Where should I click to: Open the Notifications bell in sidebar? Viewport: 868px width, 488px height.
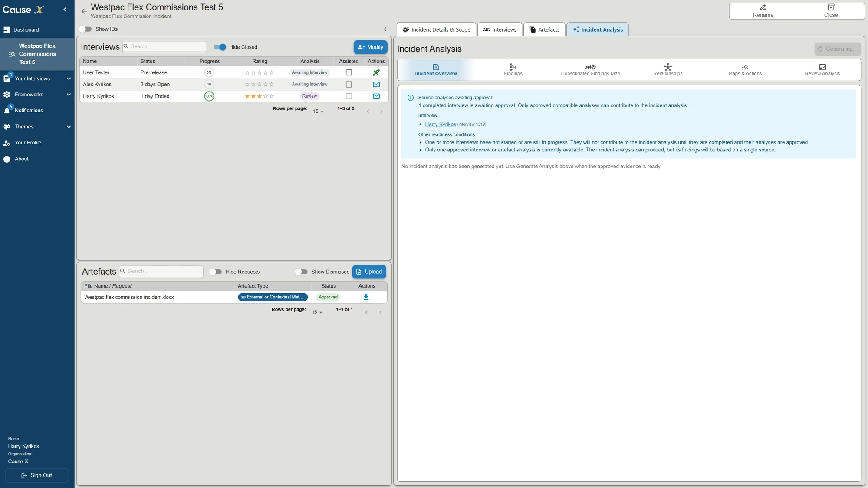[x=7, y=110]
